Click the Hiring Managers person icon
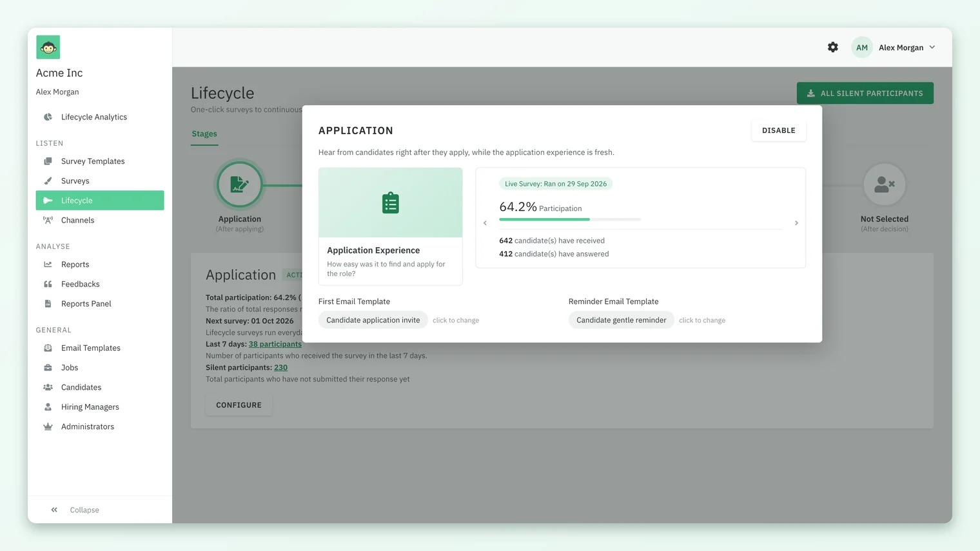Image resolution: width=980 pixels, height=551 pixels. click(48, 407)
